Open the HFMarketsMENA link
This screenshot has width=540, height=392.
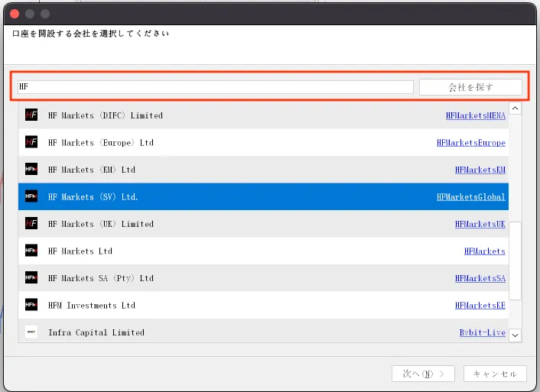[x=476, y=115]
